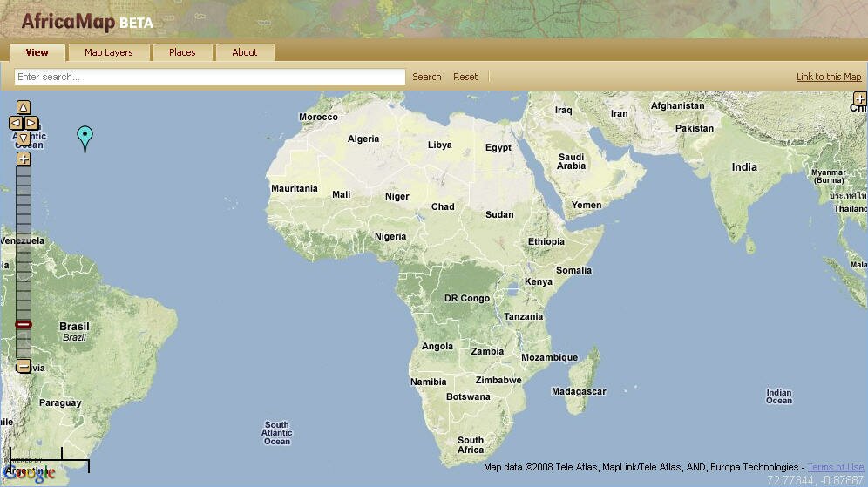Click the red zoom slider handle
The height and width of the screenshot is (487, 868).
[x=24, y=324]
